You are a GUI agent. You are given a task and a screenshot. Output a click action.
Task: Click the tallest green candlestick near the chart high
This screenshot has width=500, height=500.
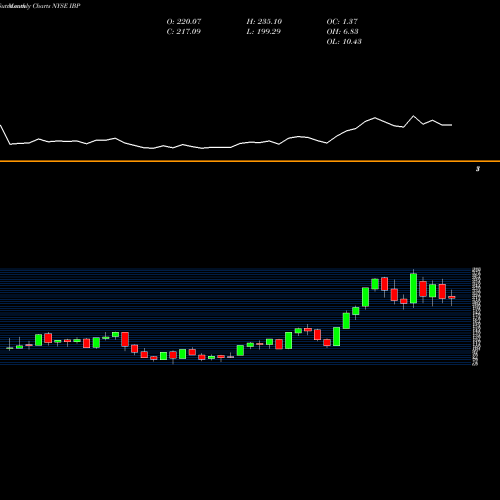click(x=413, y=288)
